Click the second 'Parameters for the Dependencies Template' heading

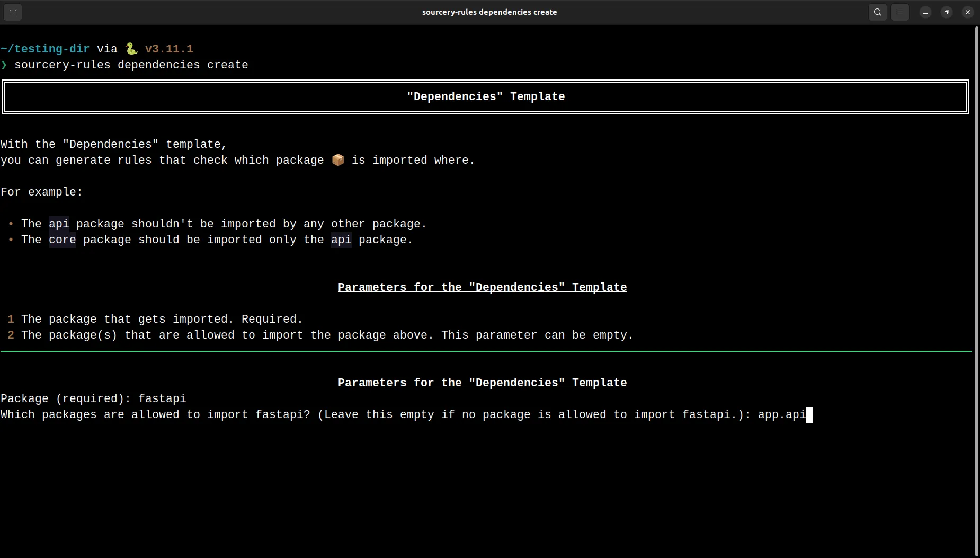pos(482,383)
